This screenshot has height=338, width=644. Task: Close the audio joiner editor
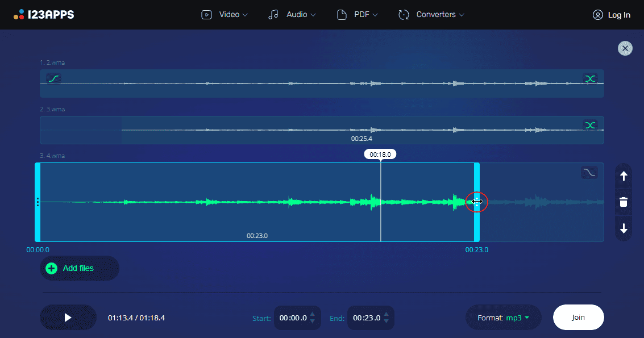(625, 48)
